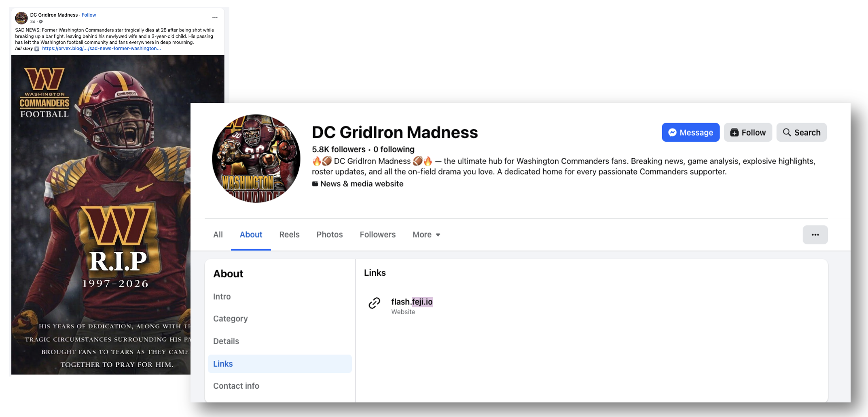Open the post's three-dot options menu
868x417 pixels.
point(215,17)
